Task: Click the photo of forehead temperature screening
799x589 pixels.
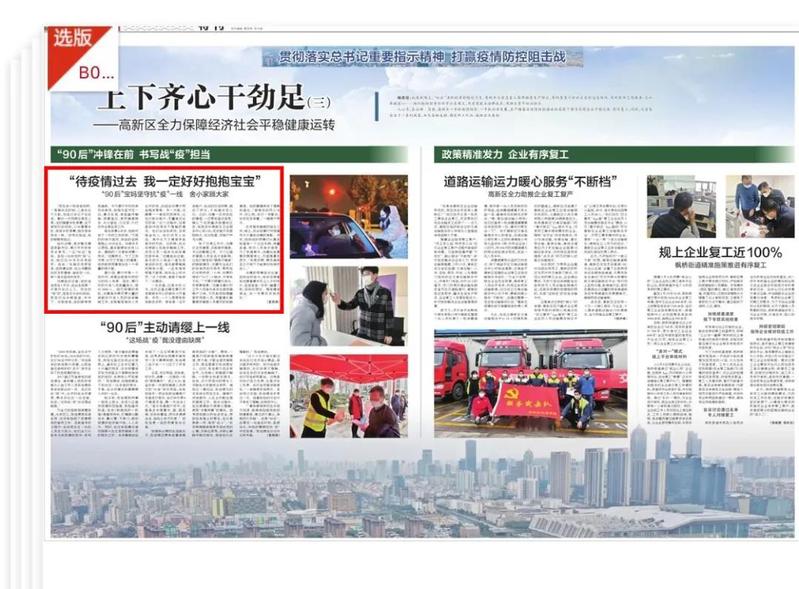Action: coord(349,306)
